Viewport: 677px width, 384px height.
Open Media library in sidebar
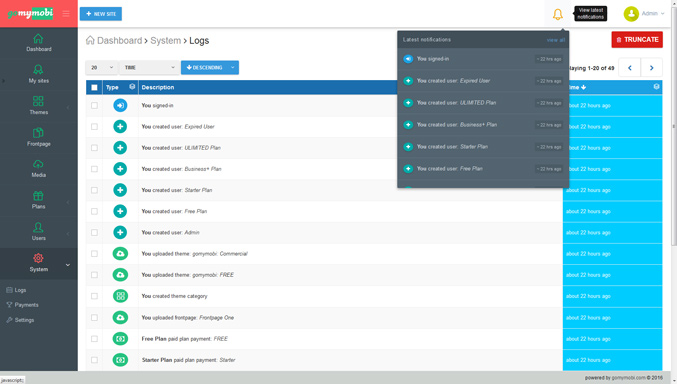point(38,168)
